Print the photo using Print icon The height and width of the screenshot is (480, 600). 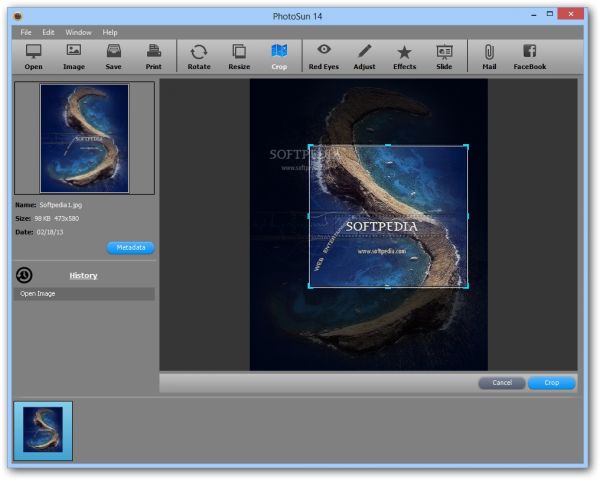coord(153,55)
